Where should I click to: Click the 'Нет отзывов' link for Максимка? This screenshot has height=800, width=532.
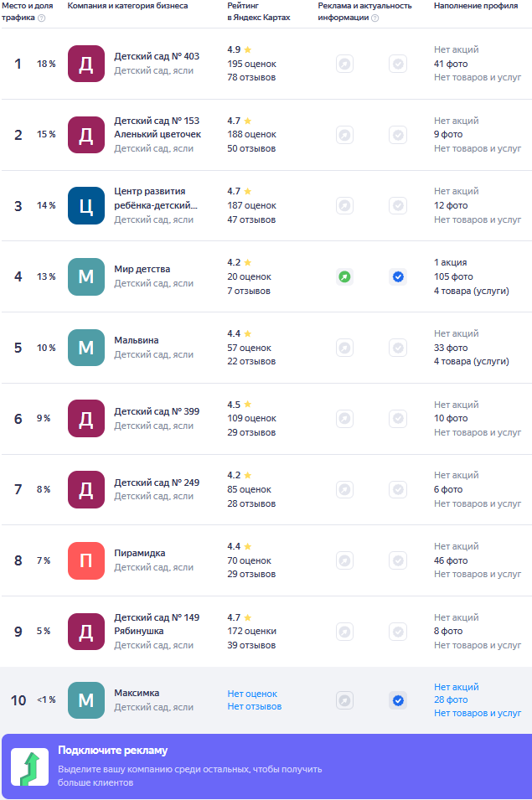(254, 706)
